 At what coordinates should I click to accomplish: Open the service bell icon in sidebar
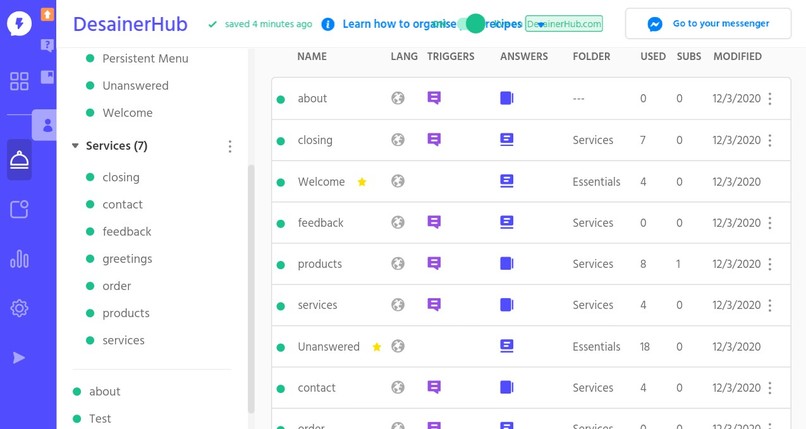coord(19,160)
